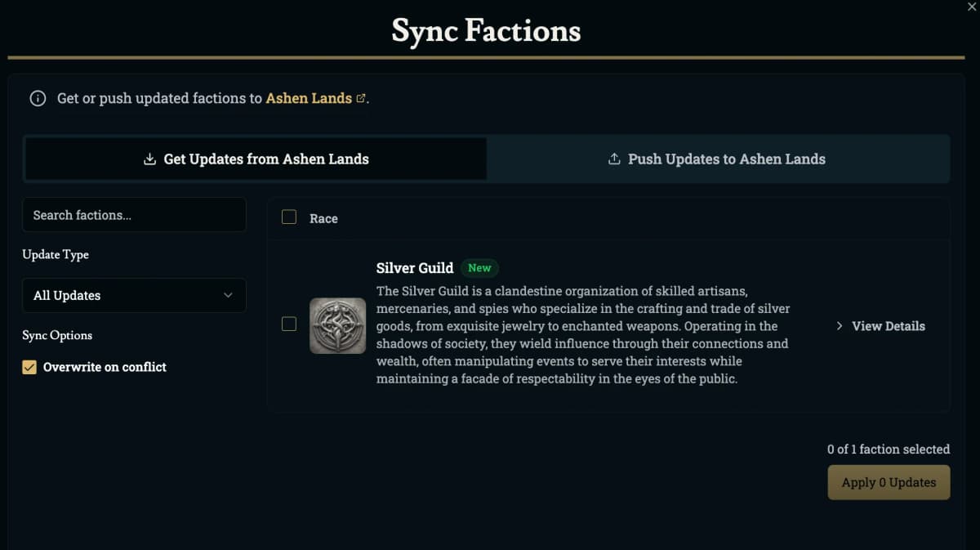
Task: Click the external link icon after Ashen Lands
Action: pyautogui.click(x=361, y=98)
